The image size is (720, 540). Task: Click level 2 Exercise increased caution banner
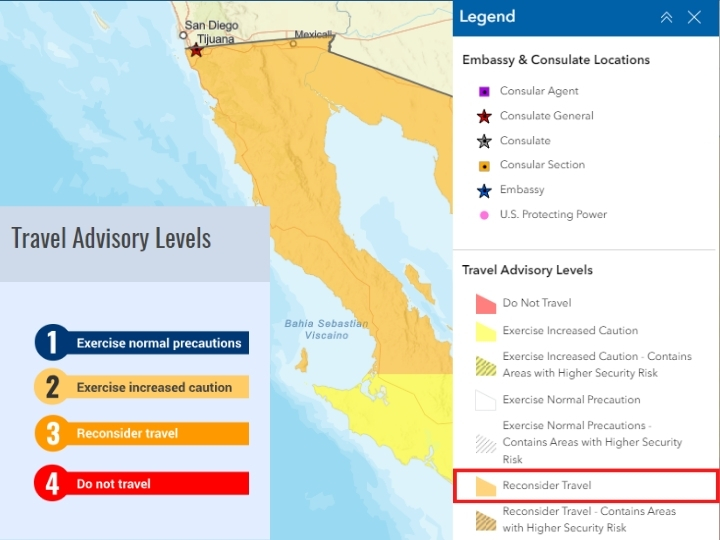(142, 387)
